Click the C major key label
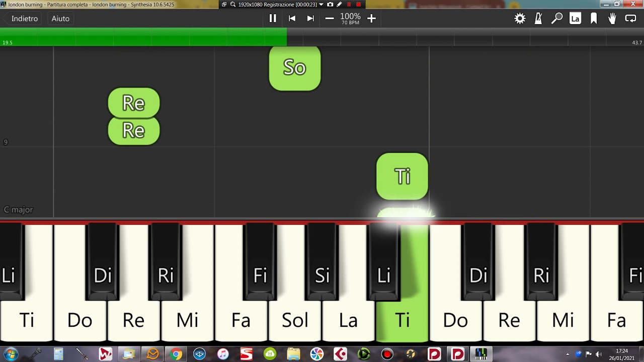The width and height of the screenshot is (644, 362). tap(19, 210)
